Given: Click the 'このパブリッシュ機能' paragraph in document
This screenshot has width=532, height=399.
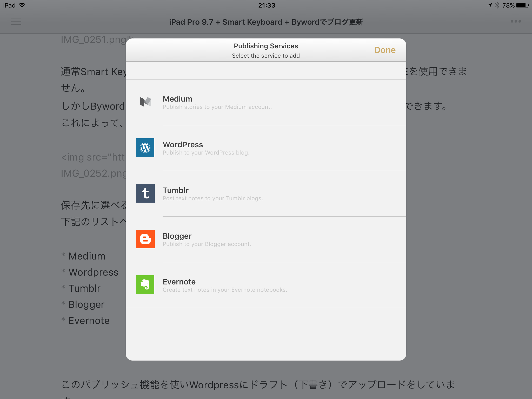Looking at the screenshot, I should (x=258, y=385).
